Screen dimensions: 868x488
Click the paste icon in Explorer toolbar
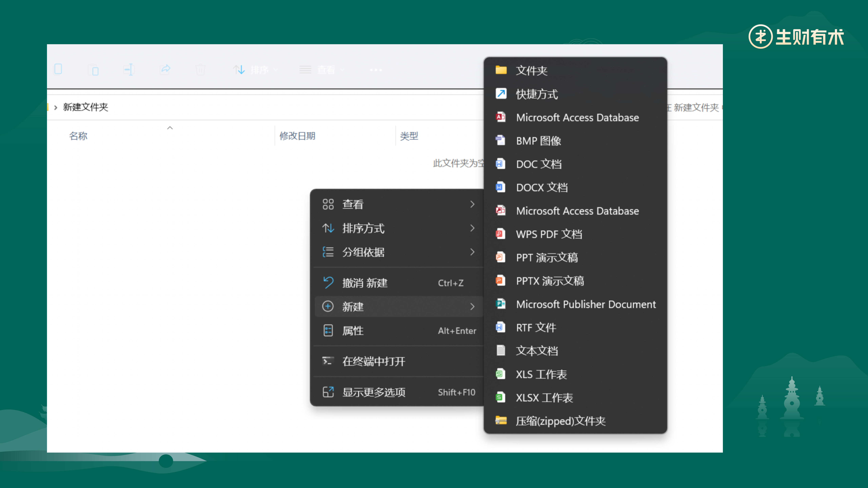pyautogui.click(x=93, y=70)
